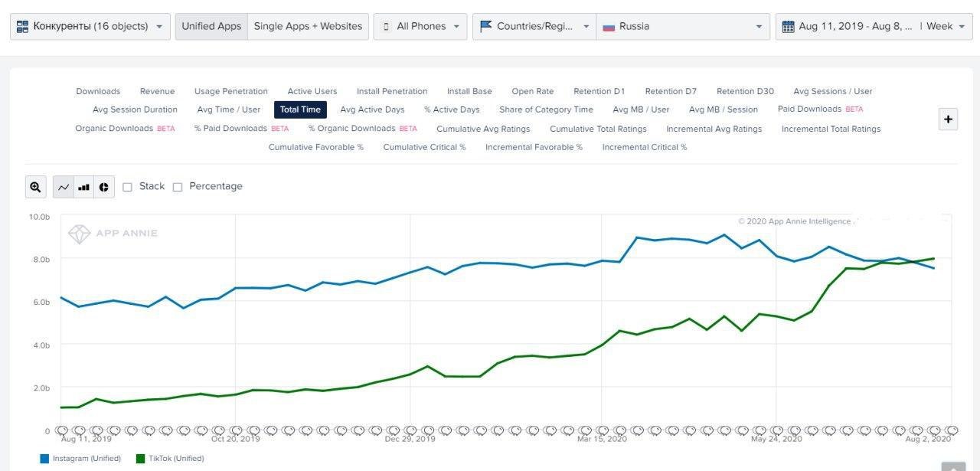Select the Downloads metric
980x471 pixels.
point(98,91)
